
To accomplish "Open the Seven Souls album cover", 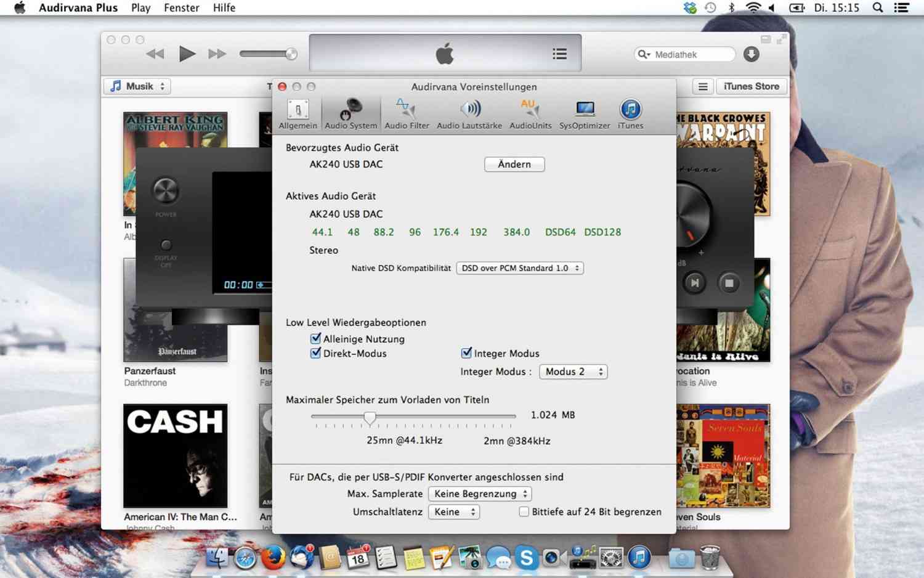I will [x=723, y=456].
